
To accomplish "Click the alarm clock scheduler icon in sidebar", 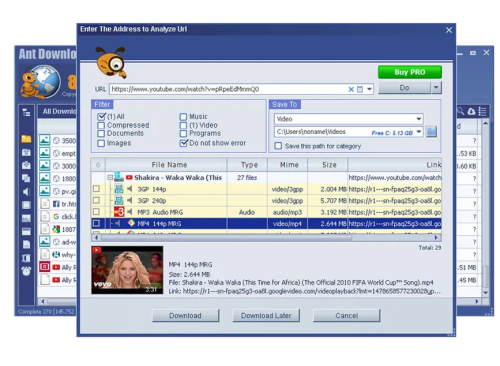I will [26, 271].
